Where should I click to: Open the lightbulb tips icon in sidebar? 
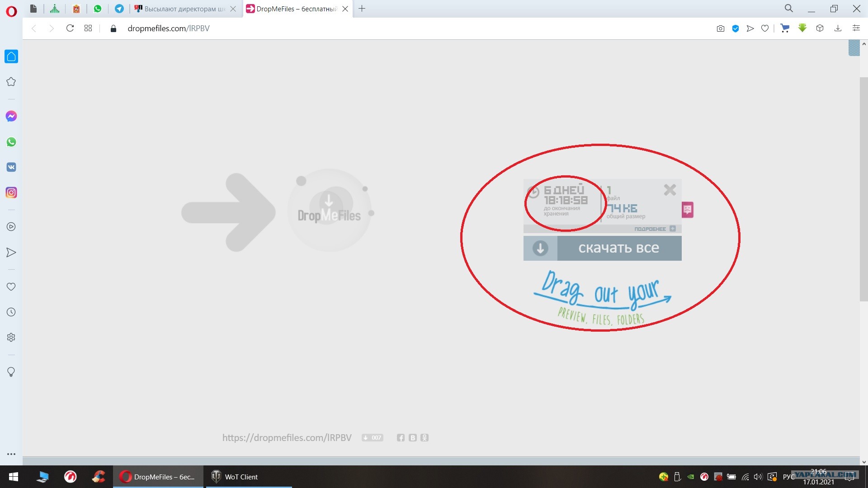tap(11, 372)
